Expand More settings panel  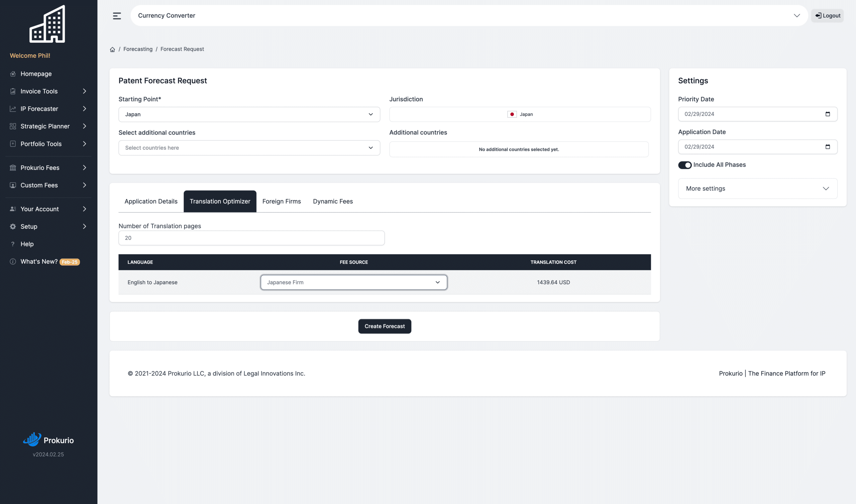[757, 188]
